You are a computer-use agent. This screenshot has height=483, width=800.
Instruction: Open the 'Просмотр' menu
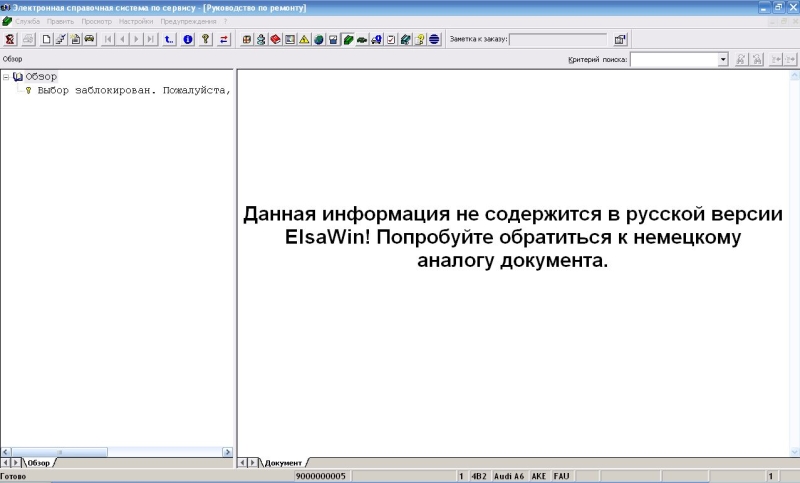(96, 21)
